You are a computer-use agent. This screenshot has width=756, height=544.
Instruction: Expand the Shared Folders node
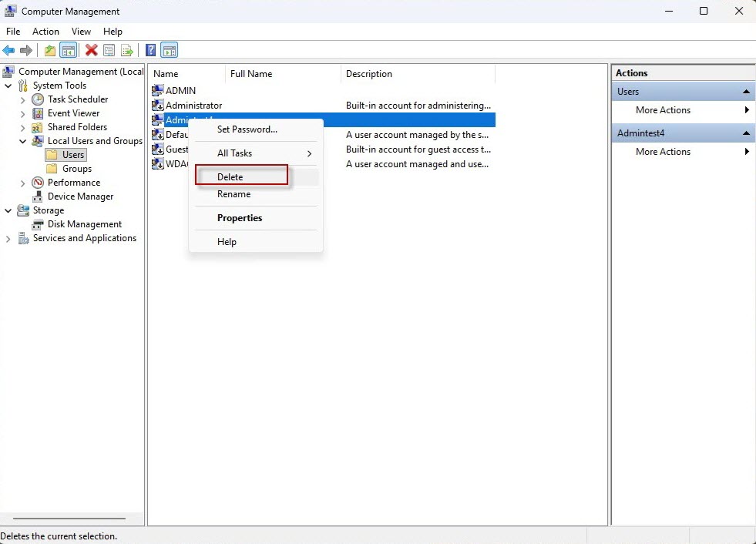pos(22,128)
